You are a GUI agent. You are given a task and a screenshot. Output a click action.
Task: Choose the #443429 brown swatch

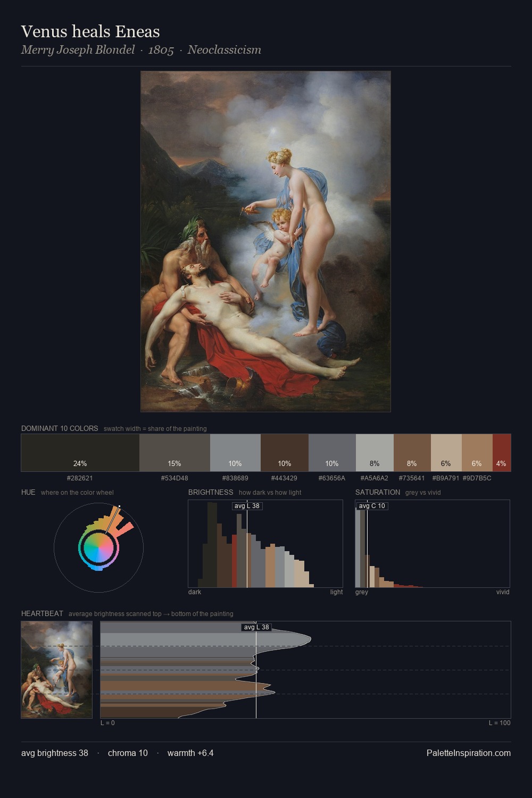[x=285, y=453]
